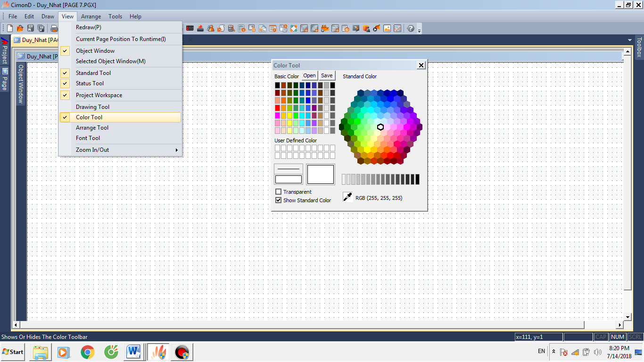
Task: Open the toolbar options overflow arrow
Action: click(420, 30)
